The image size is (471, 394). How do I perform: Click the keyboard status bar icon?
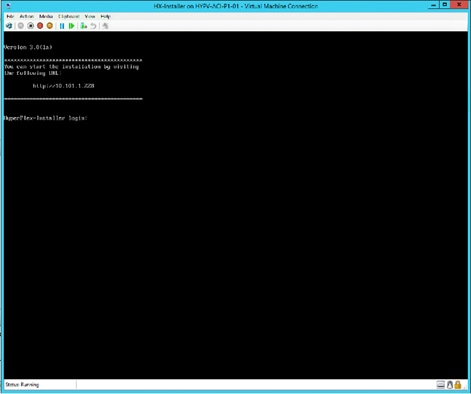point(441,385)
